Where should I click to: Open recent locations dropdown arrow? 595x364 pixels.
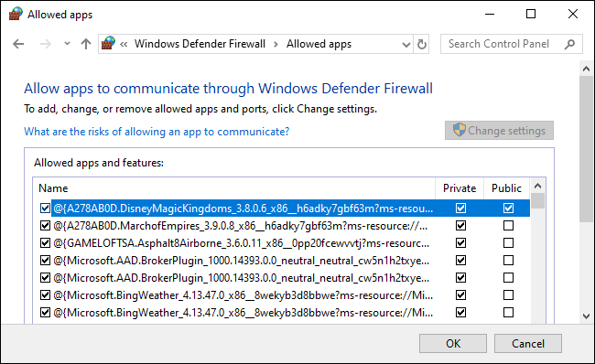point(67,44)
